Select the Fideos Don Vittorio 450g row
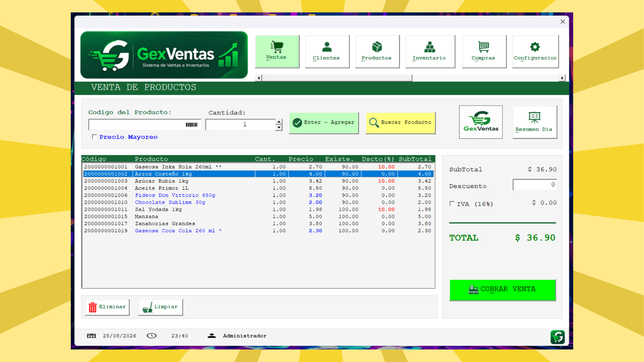This screenshot has height=362, width=644. (x=258, y=195)
